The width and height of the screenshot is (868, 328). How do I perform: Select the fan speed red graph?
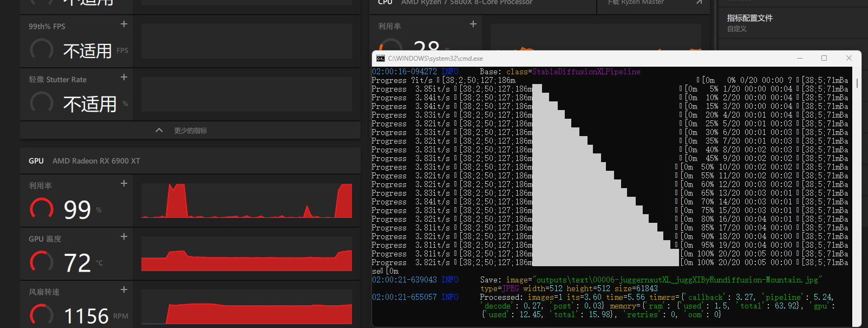pyautogui.click(x=246, y=307)
